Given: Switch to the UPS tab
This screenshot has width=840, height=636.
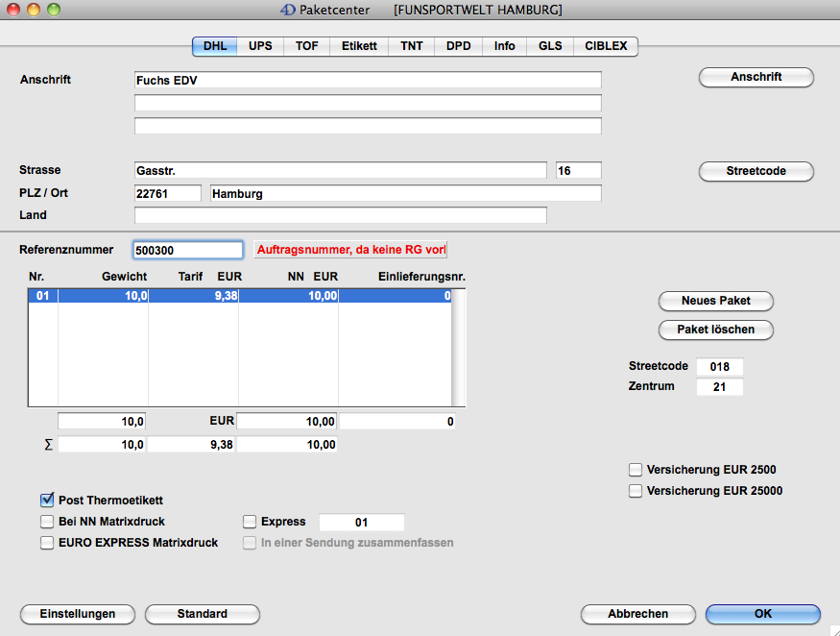Looking at the screenshot, I should click(x=260, y=46).
